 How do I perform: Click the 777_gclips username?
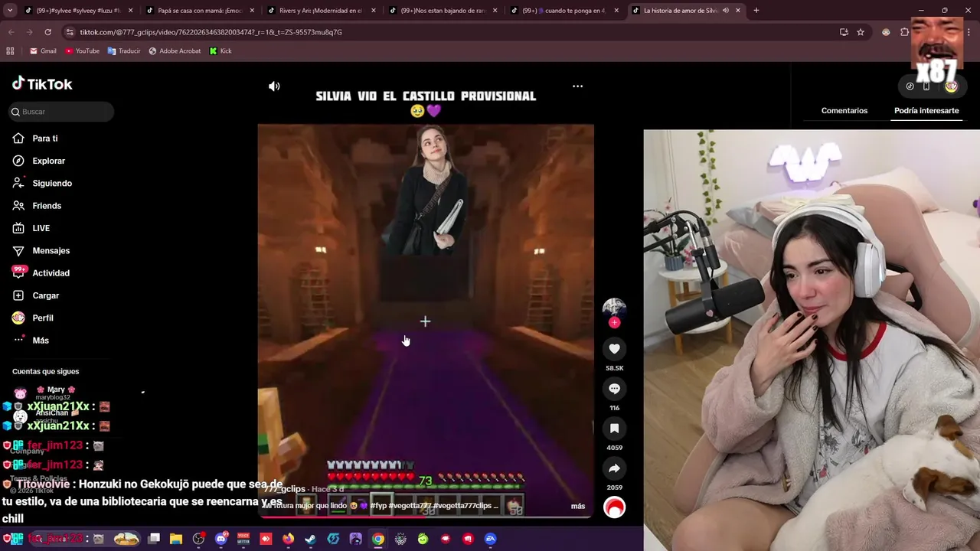[283, 489]
